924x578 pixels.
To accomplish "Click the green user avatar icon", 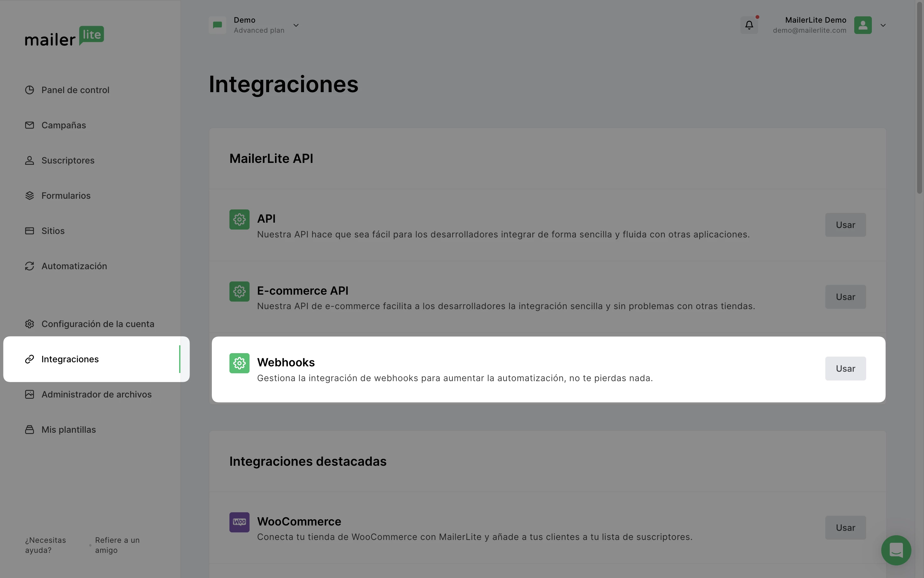I will click(863, 25).
